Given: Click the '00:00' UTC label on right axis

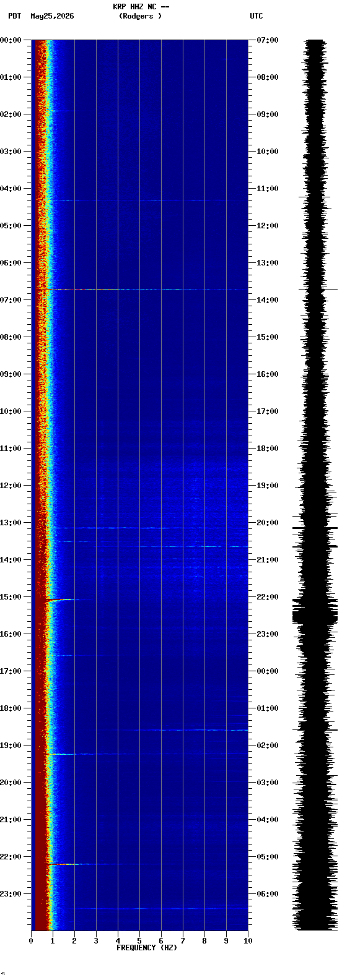Looking at the screenshot, I should [268, 671].
